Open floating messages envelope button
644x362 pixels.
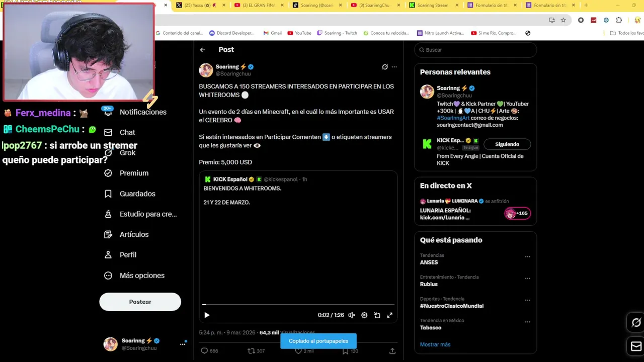(x=636, y=346)
